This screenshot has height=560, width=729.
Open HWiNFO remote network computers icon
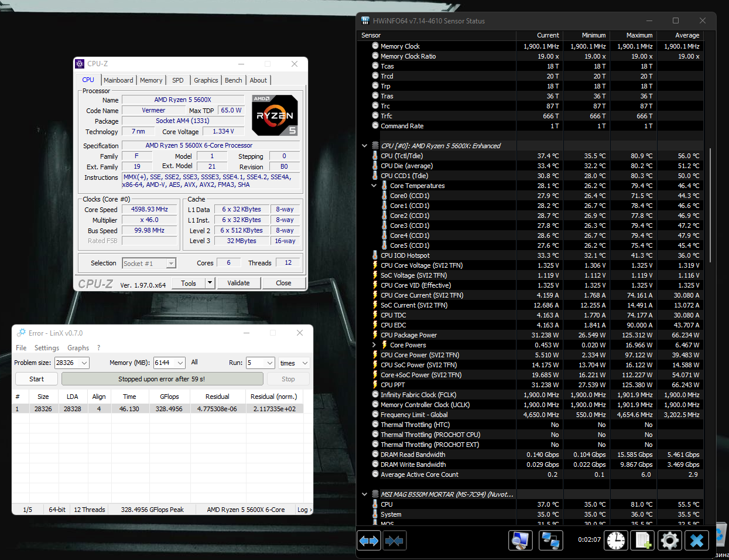click(551, 541)
